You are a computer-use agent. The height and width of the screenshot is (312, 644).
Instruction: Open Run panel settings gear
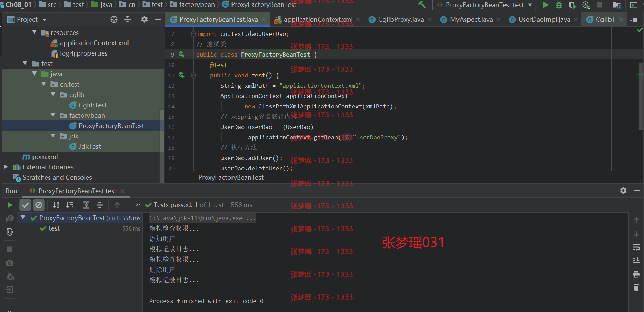click(623, 191)
